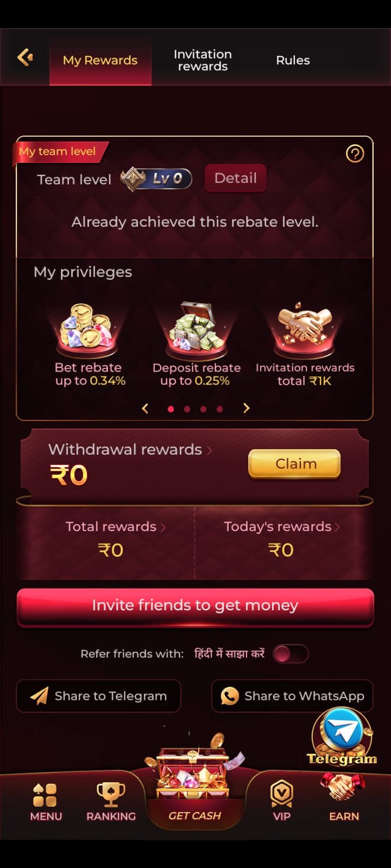
Task: Open Today's rewards details
Action: click(281, 526)
